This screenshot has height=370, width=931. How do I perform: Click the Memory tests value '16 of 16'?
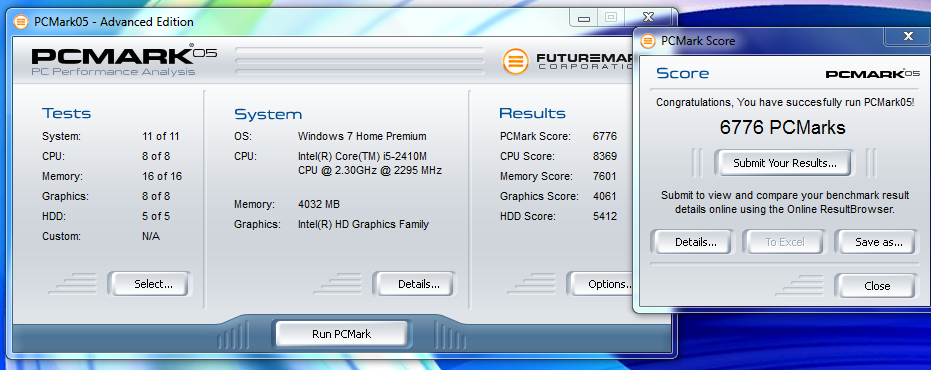pyautogui.click(x=162, y=176)
